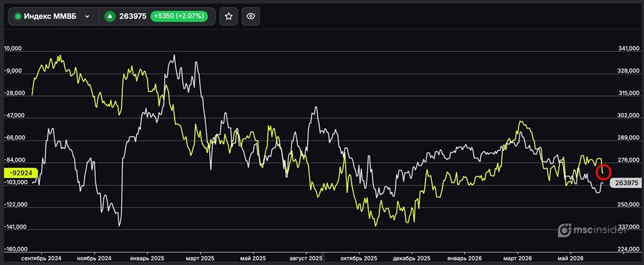
Task: Click the 341,000 right axis value
Action: (628, 49)
